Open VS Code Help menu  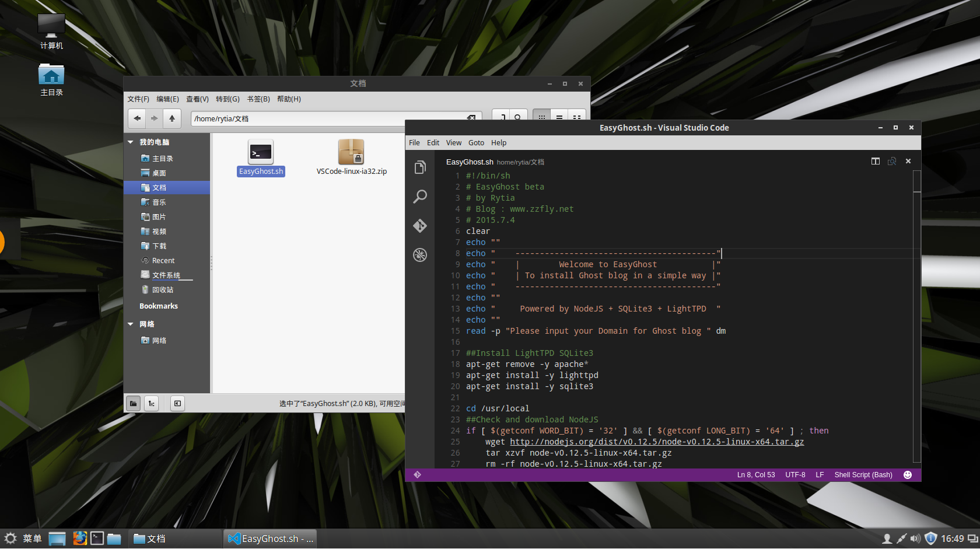tap(499, 143)
